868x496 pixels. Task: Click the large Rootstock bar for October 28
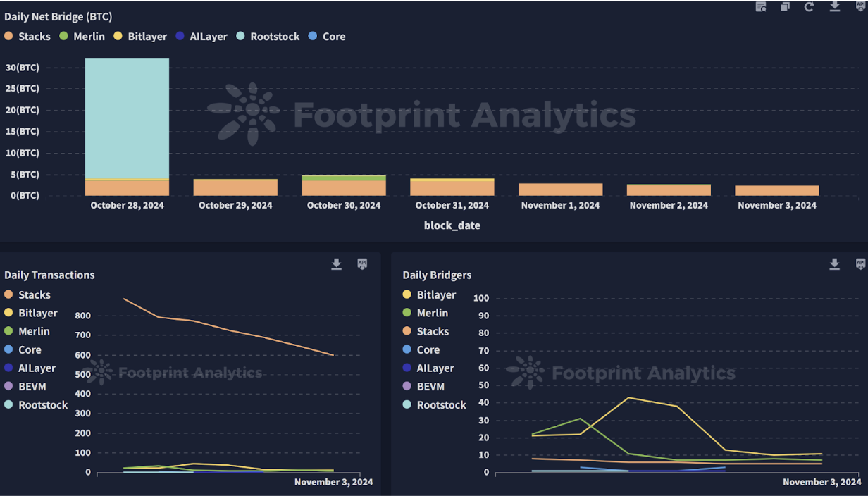(x=127, y=118)
